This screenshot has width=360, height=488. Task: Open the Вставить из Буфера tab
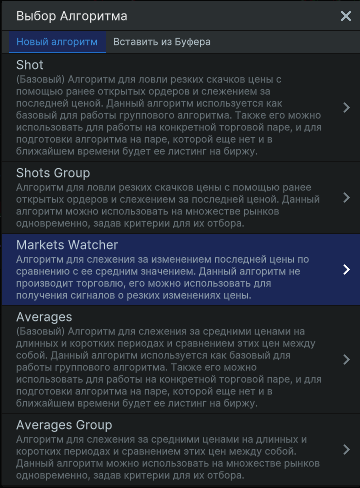click(162, 42)
